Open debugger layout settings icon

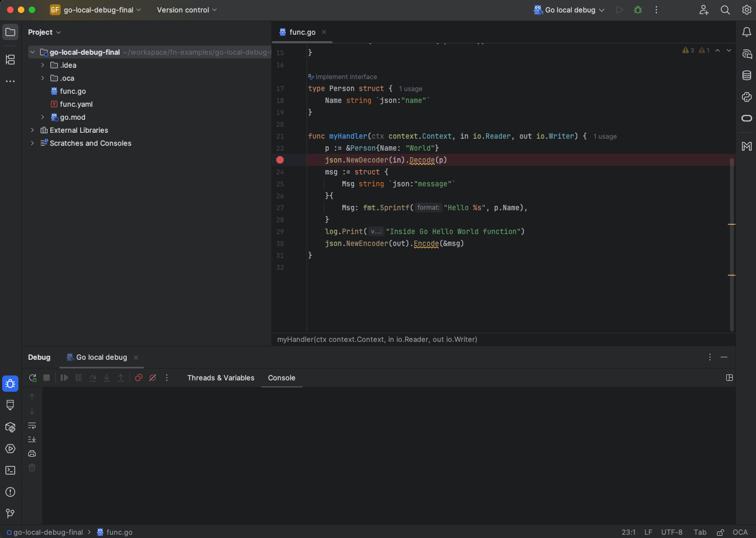729,378
